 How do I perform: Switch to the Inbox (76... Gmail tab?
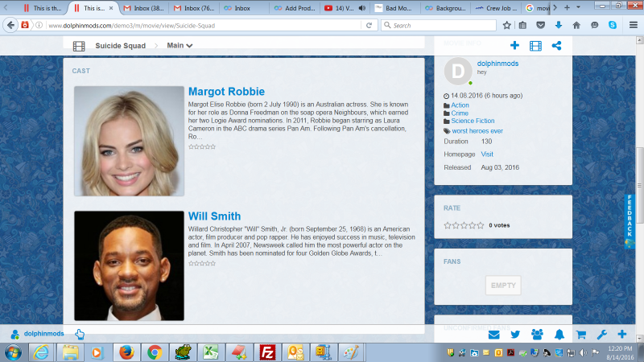click(x=194, y=8)
